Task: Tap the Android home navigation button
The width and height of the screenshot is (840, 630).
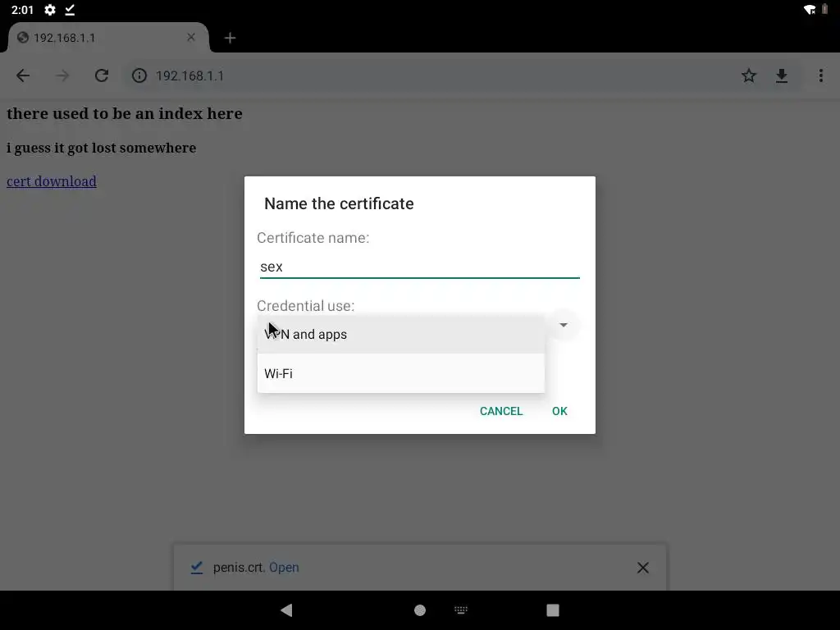Action: coord(420,609)
